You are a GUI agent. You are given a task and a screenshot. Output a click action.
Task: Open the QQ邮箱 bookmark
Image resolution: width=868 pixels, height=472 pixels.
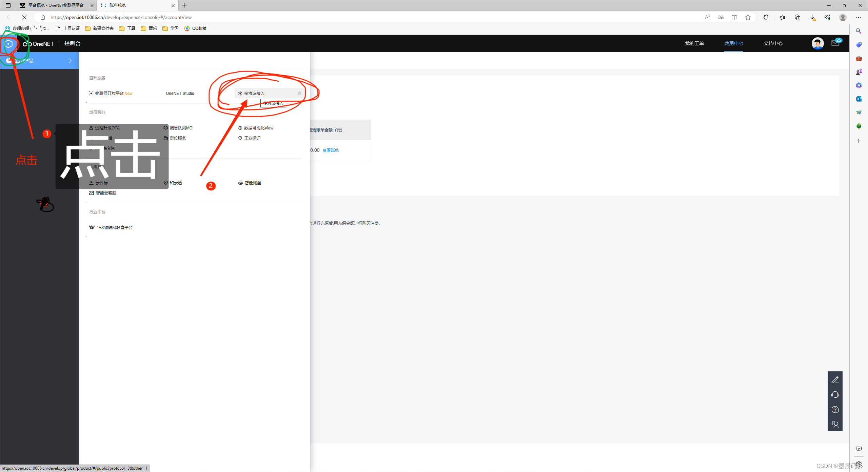tap(195, 28)
